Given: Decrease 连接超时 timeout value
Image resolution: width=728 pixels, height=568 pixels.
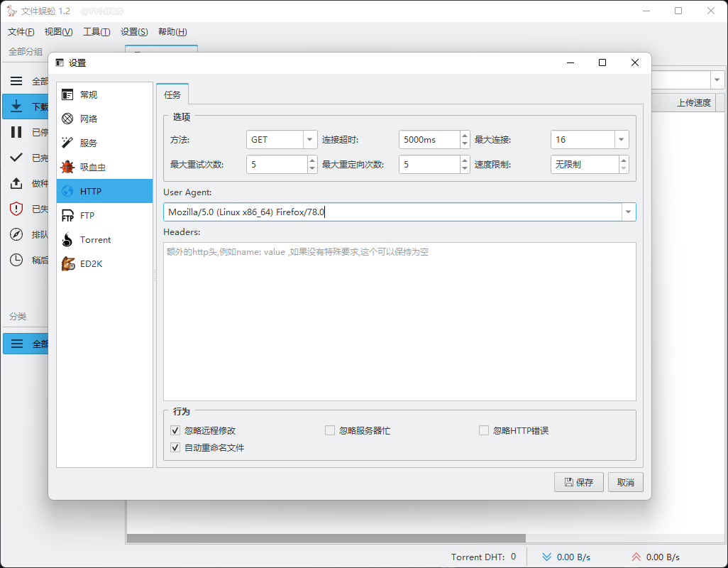Looking at the screenshot, I should (465, 144).
